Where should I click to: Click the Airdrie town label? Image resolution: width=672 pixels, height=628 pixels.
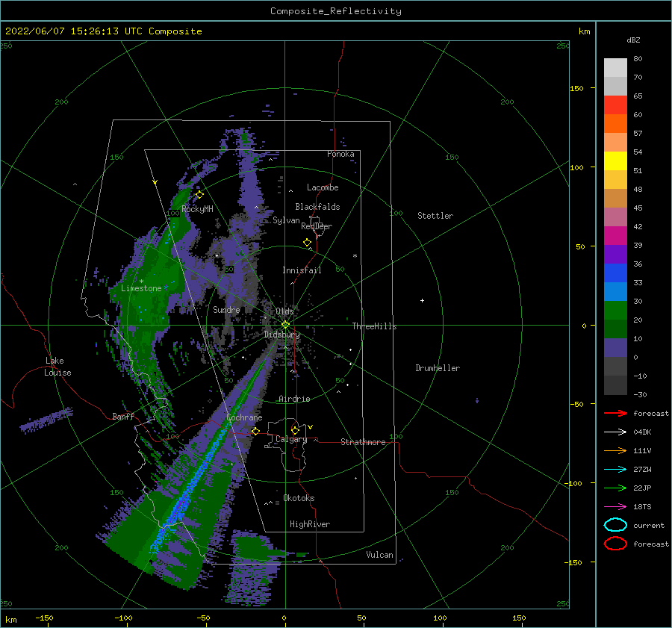coord(294,399)
